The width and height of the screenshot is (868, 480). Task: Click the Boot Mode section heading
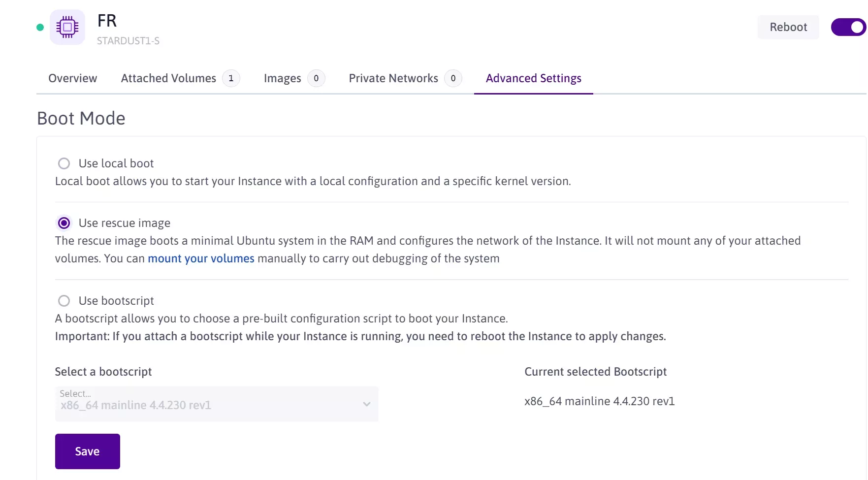pos(81,118)
